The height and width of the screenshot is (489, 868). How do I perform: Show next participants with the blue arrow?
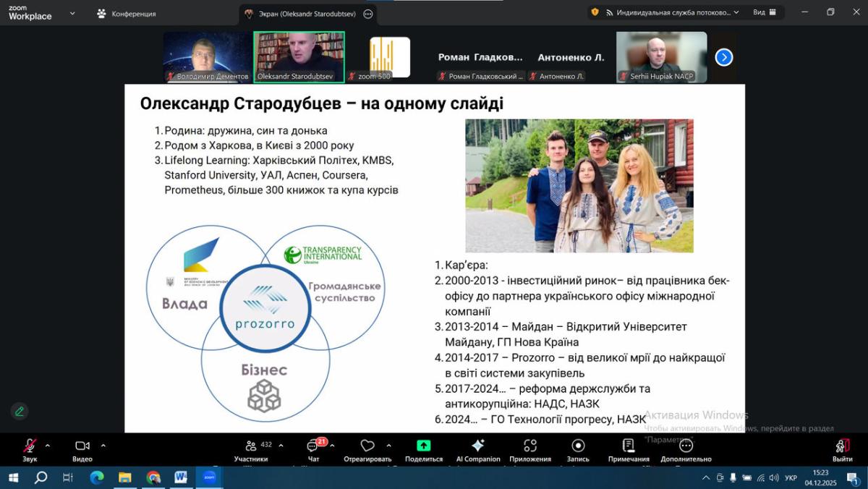[x=723, y=57]
